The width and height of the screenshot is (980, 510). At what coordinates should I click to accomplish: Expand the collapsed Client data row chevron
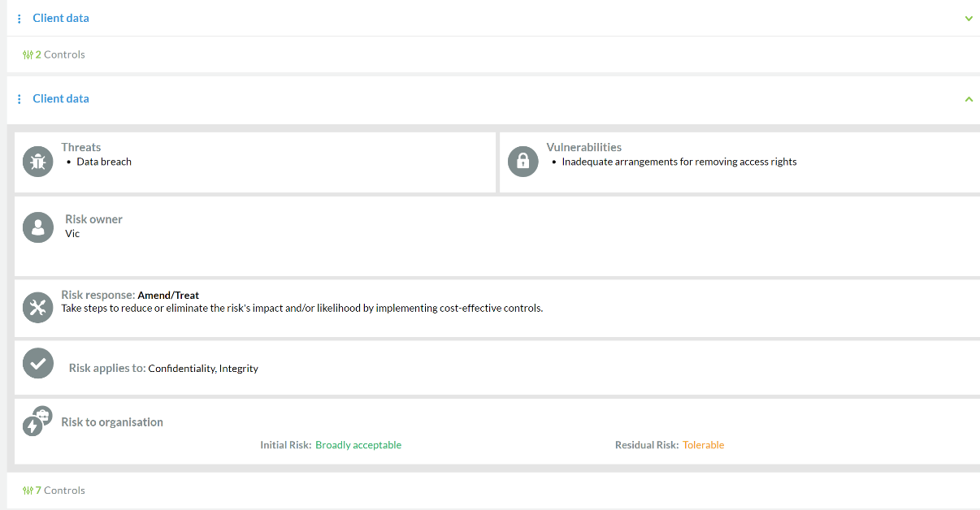tap(969, 19)
